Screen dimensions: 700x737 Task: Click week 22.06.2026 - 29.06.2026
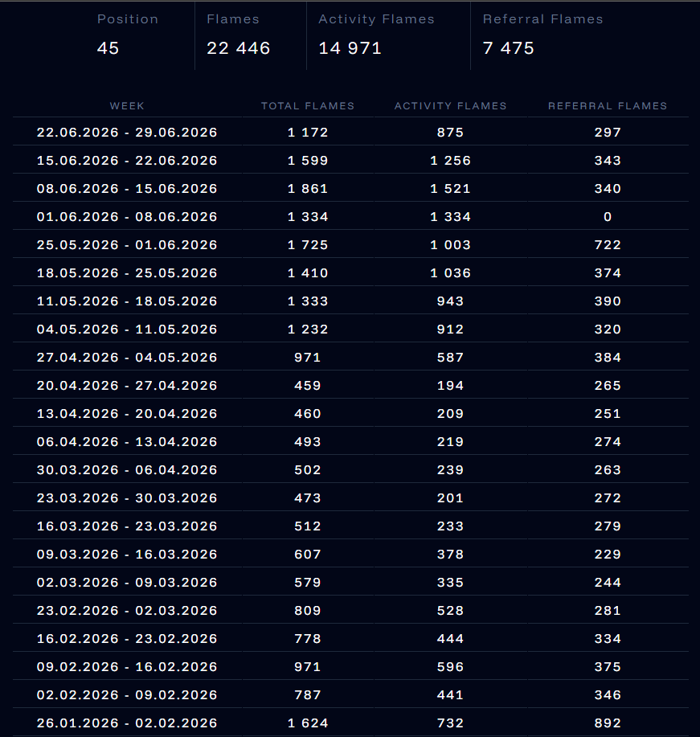[x=127, y=132]
